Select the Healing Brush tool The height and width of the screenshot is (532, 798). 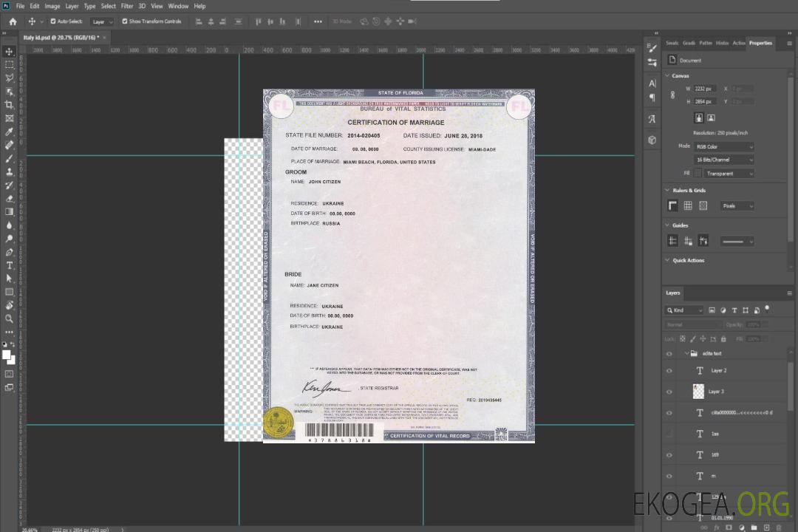coord(9,145)
